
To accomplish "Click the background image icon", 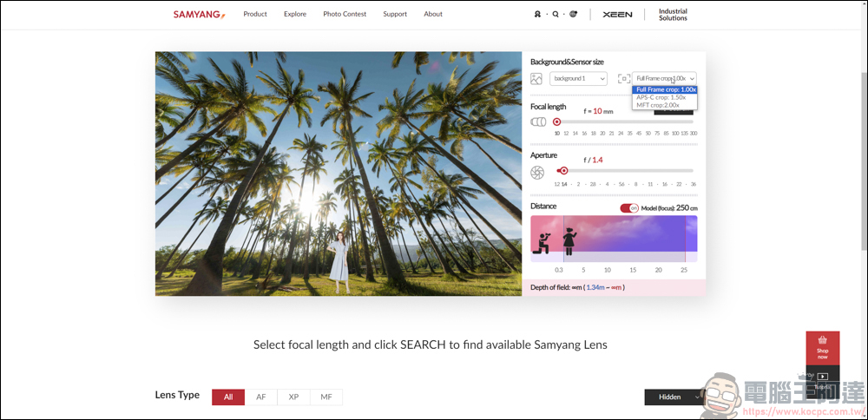I will [x=536, y=79].
